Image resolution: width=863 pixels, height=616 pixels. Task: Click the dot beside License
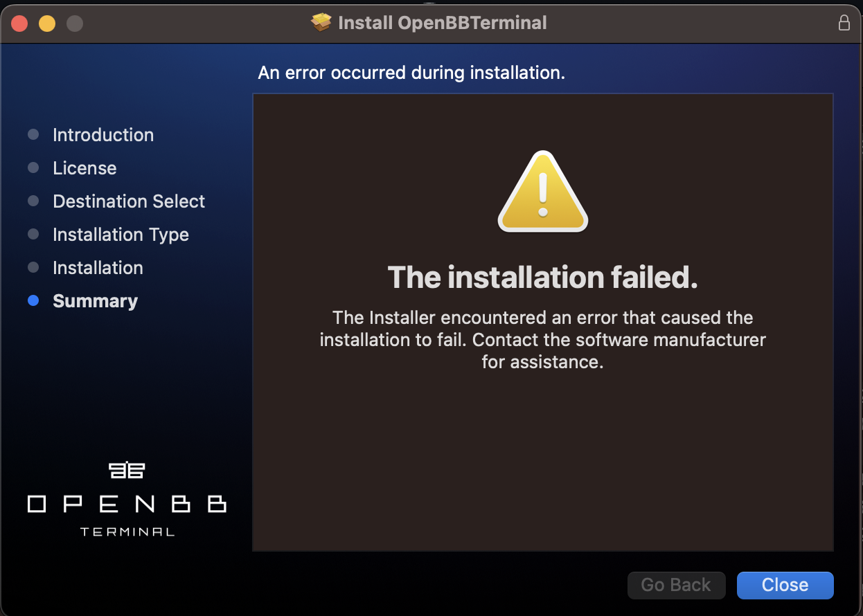point(33,167)
